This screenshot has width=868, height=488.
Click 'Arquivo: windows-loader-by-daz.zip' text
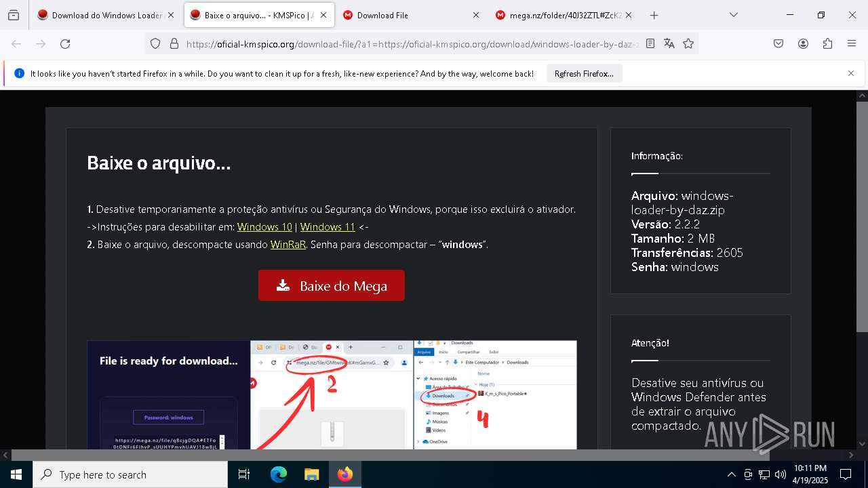(x=682, y=203)
